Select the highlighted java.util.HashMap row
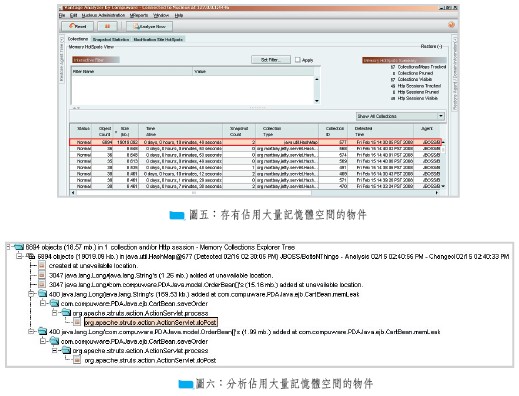Screen dimensions: 519x396 (255, 142)
